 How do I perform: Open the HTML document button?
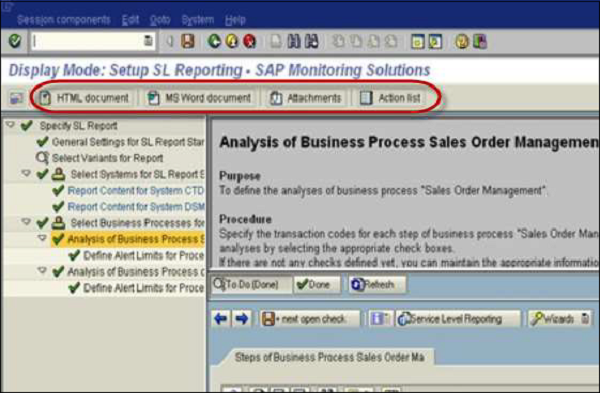tap(85, 98)
